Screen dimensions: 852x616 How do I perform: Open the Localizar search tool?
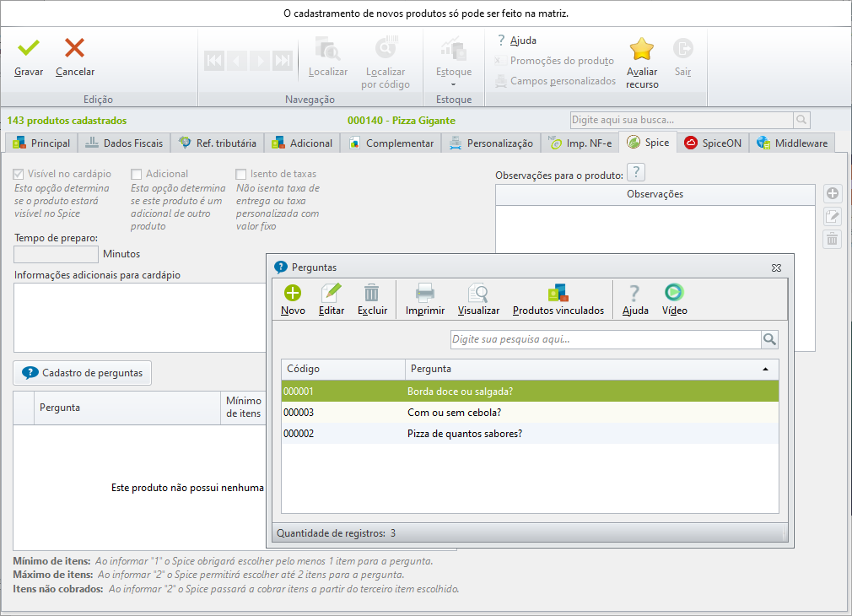click(x=327, y=57)
